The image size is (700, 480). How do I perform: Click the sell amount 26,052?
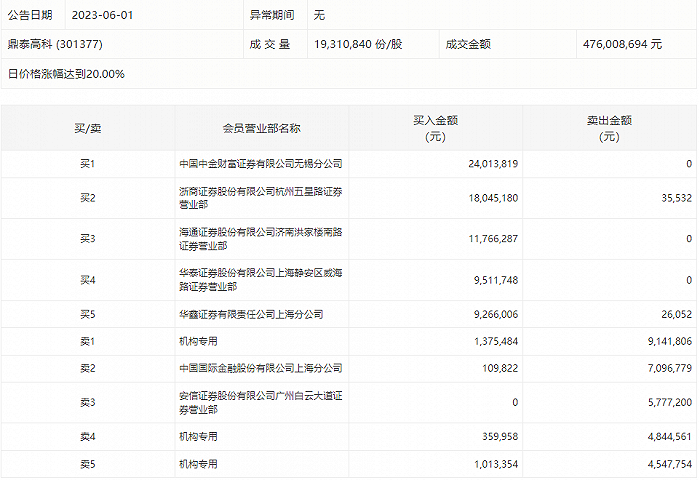point(676,314)
